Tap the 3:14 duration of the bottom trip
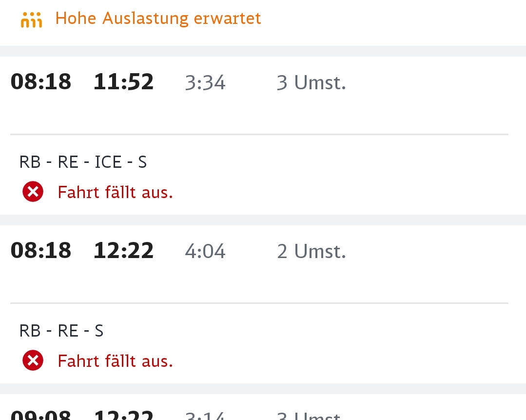 tap(205, 416)
